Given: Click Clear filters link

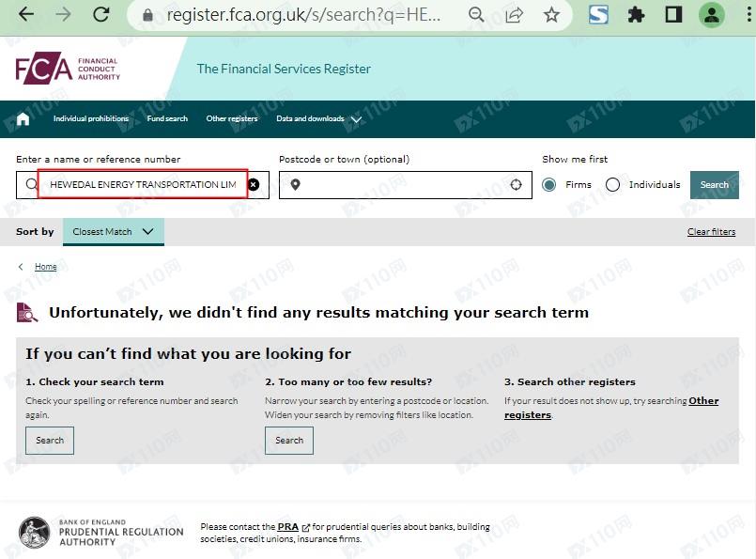Looking at the screenshot, I should [x=711, y=232].
